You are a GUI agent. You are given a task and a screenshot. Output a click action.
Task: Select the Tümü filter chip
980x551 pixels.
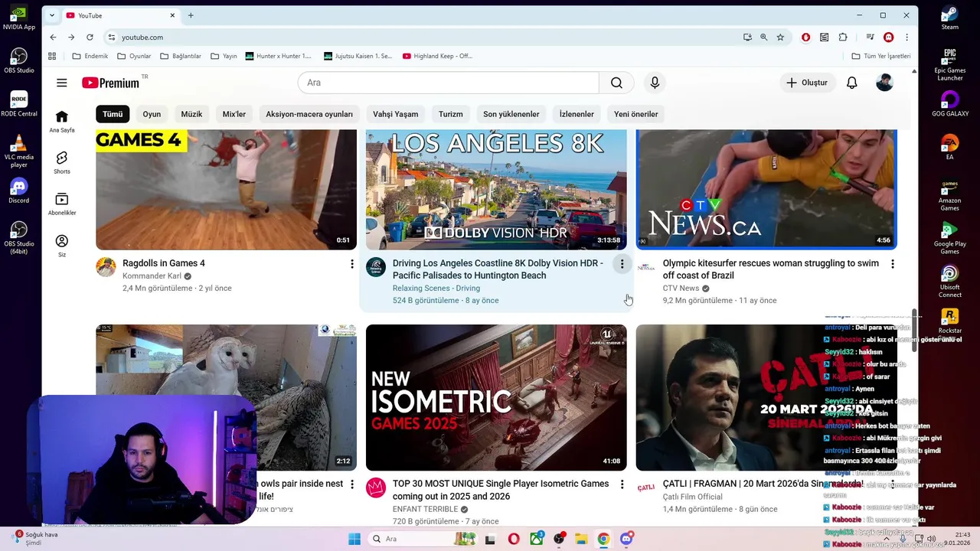[x=113, y=114]
